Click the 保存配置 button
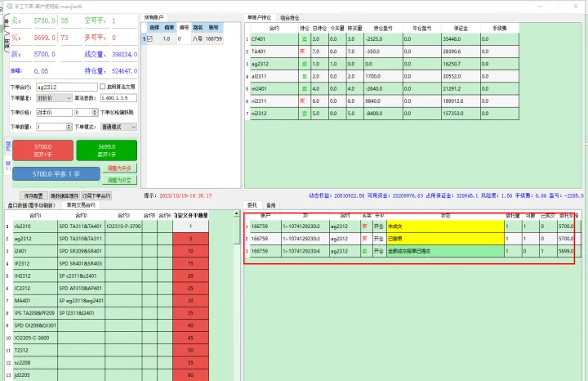 point(33,196)
